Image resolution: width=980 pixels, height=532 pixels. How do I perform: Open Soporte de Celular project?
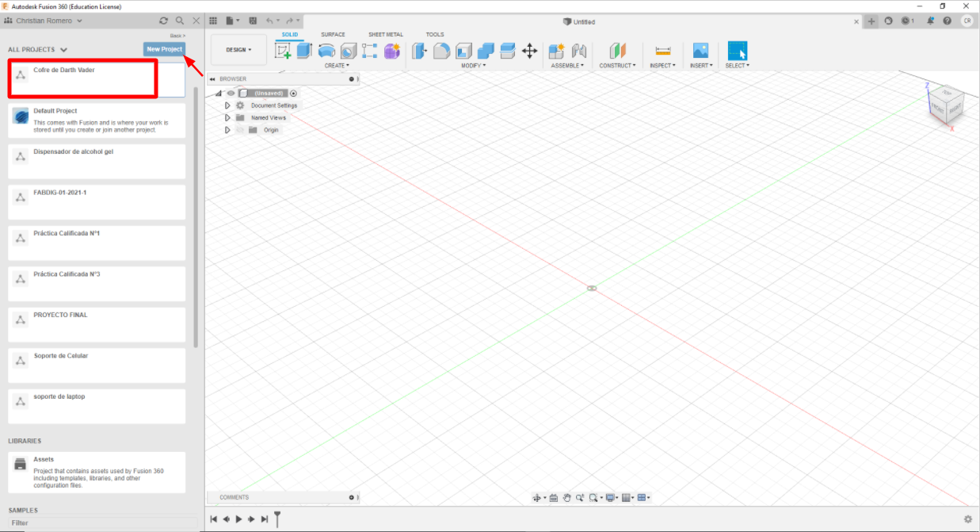click(97, 365)
